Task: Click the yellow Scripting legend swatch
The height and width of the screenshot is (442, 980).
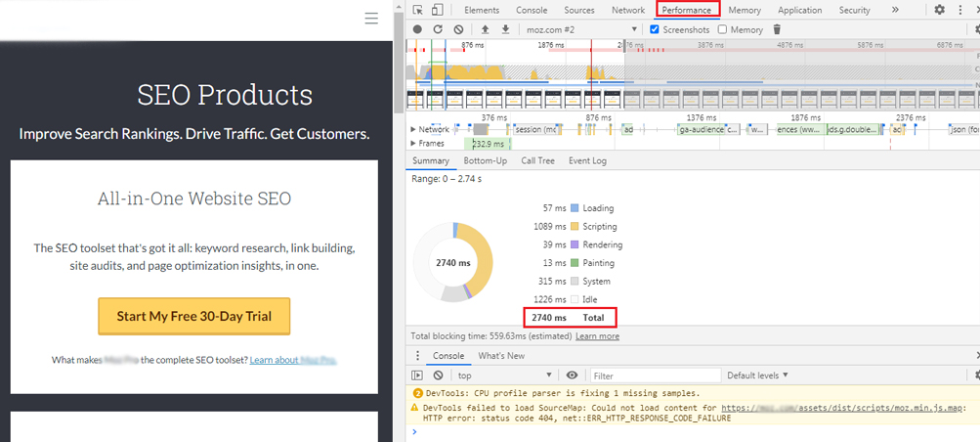Action: click(x=575, y=226)
